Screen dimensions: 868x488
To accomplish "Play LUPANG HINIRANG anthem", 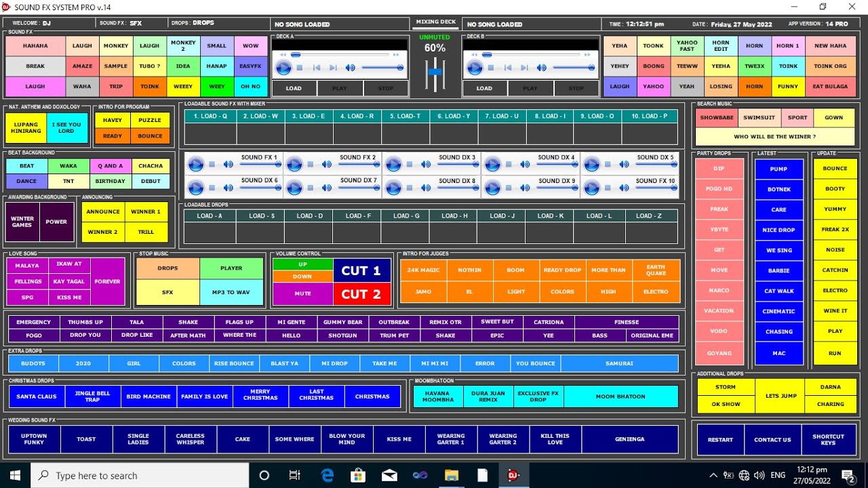I will (26, 127).
